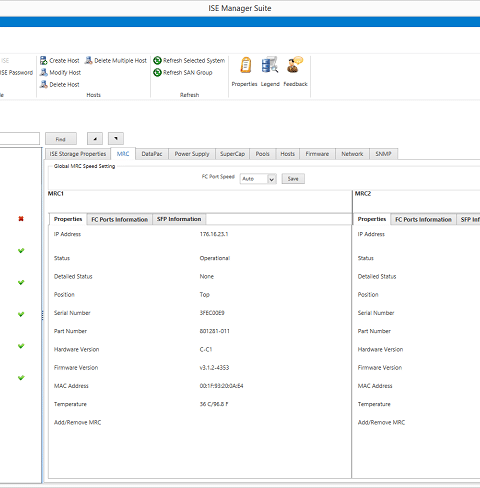
Task: Click the red X status icon
Action: coord(21,219)
